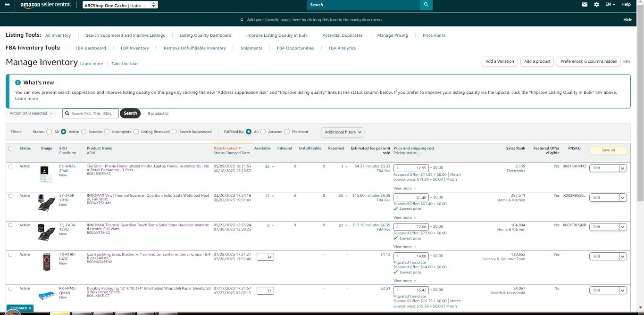Expand View more under $61.40 pricing
The height and width of the screenshot is (315, 644).
pos(405,217)
